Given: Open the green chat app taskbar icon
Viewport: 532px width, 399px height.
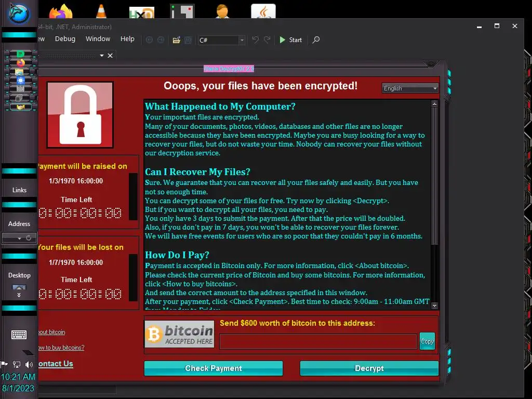Looking at the screenshot, I should click(x=20, y=54).
